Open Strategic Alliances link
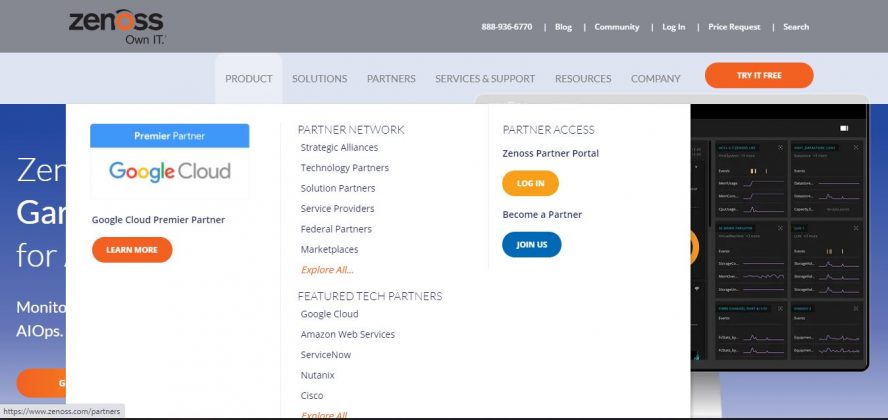The height and width of the screenshot is (420, 888). [339, 147]
